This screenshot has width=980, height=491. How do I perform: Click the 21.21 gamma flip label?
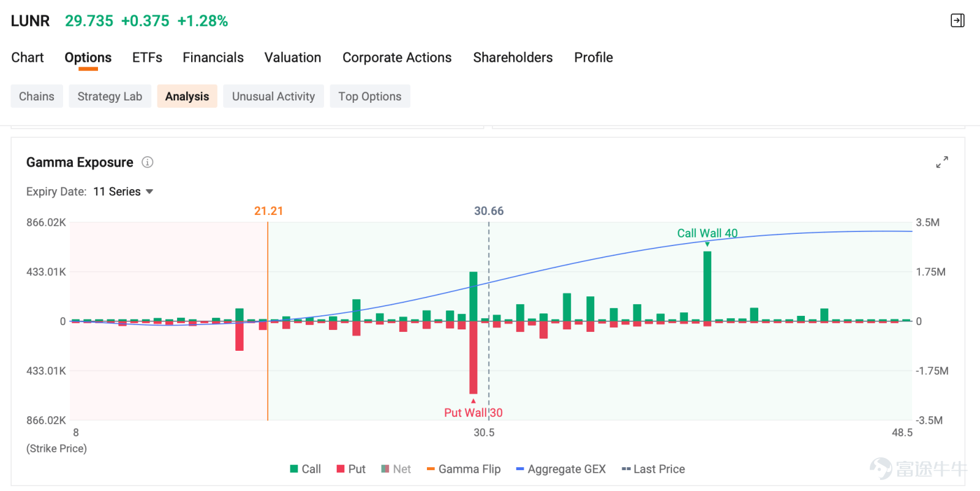(x=269, y=211)
